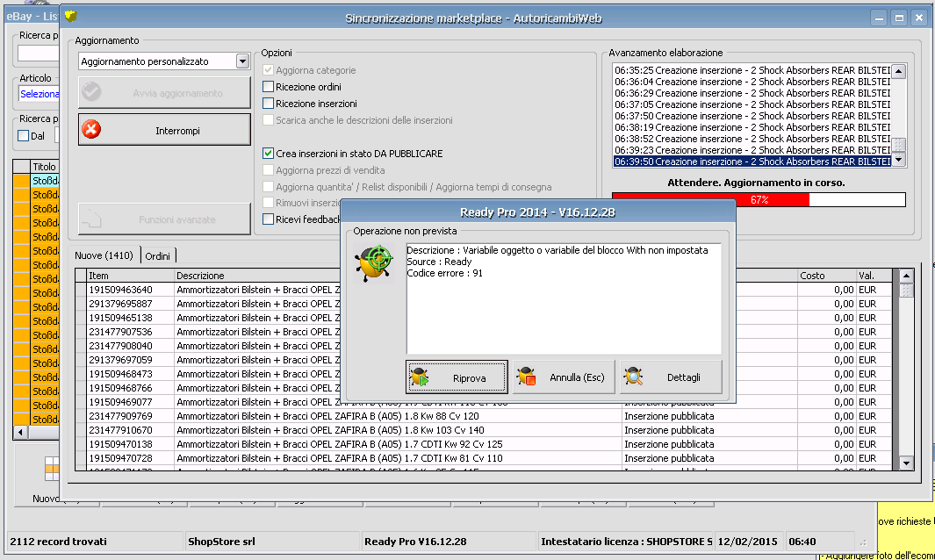Click the orange grid icon above Nuovo
Screen dimensions: 935x560
(52, 468)
